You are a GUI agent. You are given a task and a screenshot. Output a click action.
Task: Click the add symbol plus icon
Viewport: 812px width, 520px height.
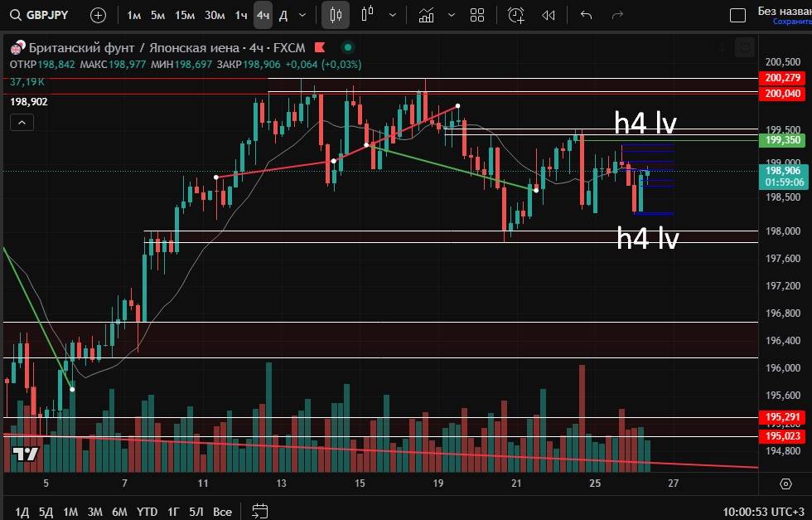pos(98,15)
